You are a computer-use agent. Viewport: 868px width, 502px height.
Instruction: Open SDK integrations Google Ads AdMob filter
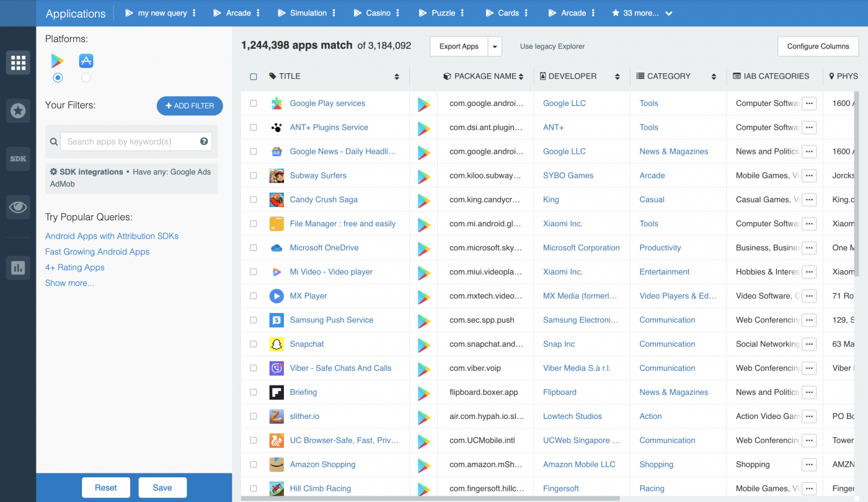131,178
